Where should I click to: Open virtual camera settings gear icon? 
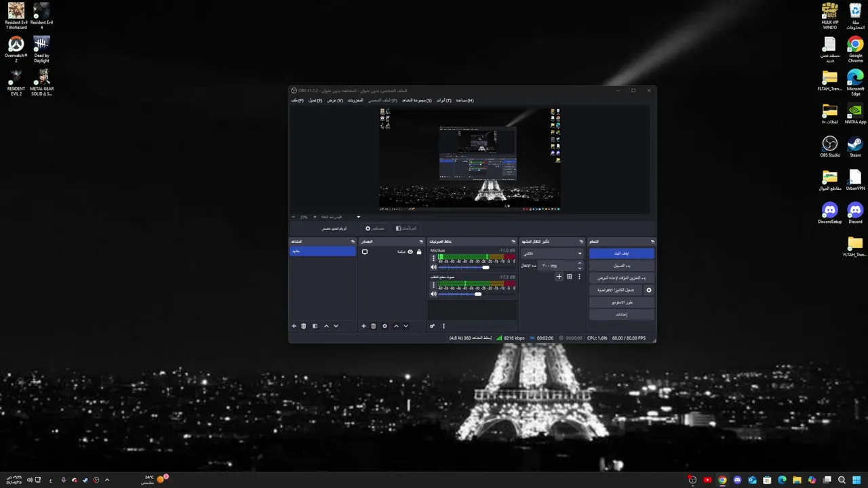point(648,290)
